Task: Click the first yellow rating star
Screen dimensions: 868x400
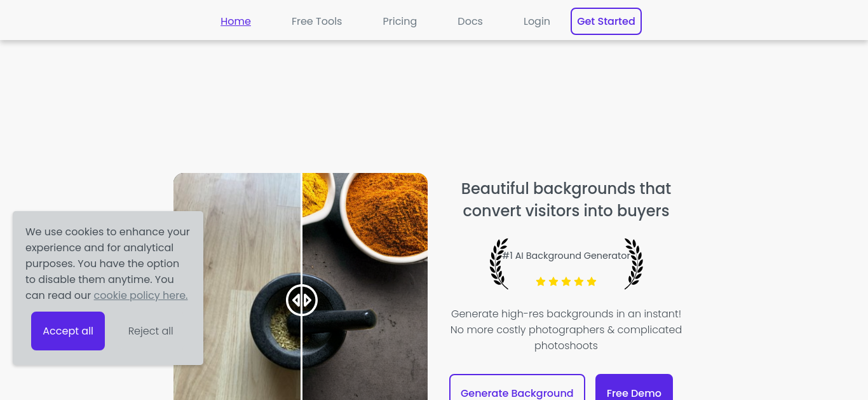Action: click(541, 282)
